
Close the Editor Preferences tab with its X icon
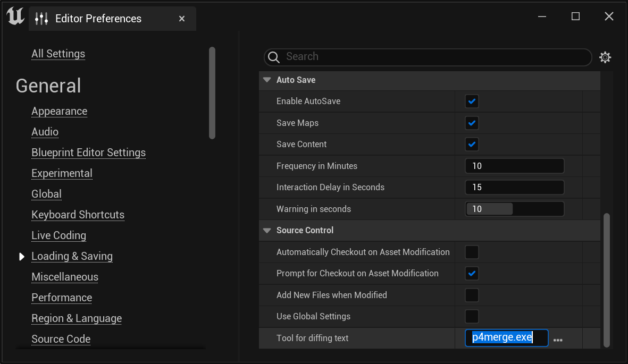click(x=182, y=18)
